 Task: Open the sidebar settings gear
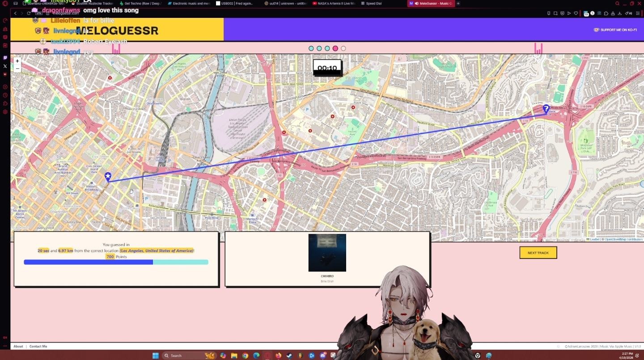(x=5, y=112)
